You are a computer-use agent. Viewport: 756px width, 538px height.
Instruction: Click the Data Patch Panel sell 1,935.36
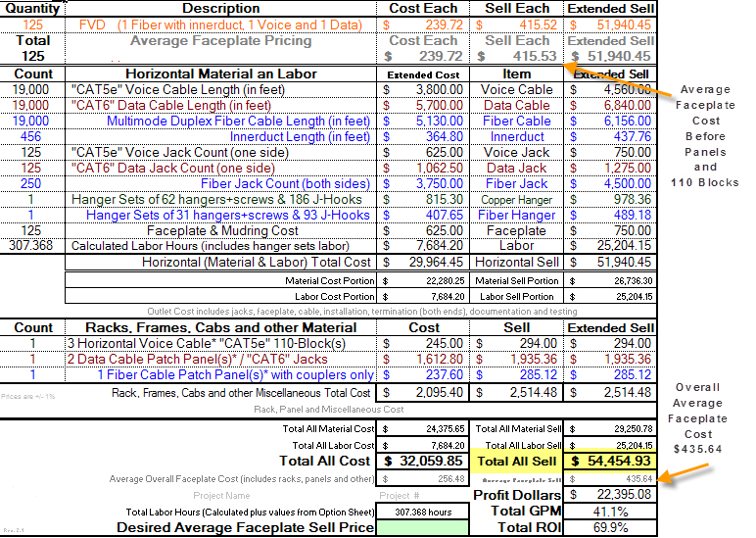(516, 359)
